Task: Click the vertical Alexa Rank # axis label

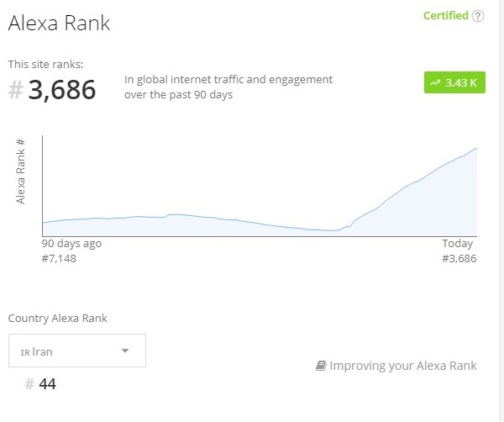Action: pyautogui.click(x=21, y=171)
